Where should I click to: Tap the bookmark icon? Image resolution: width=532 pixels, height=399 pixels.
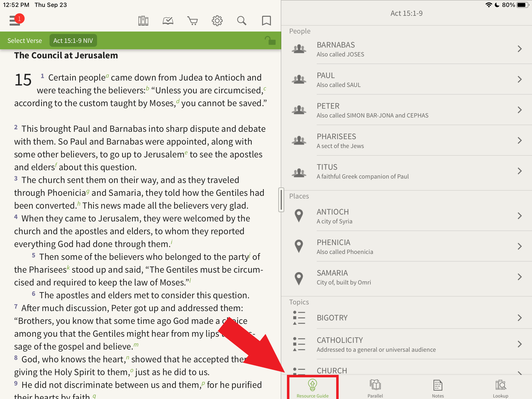pyautogui.click(x=266, y=21)
